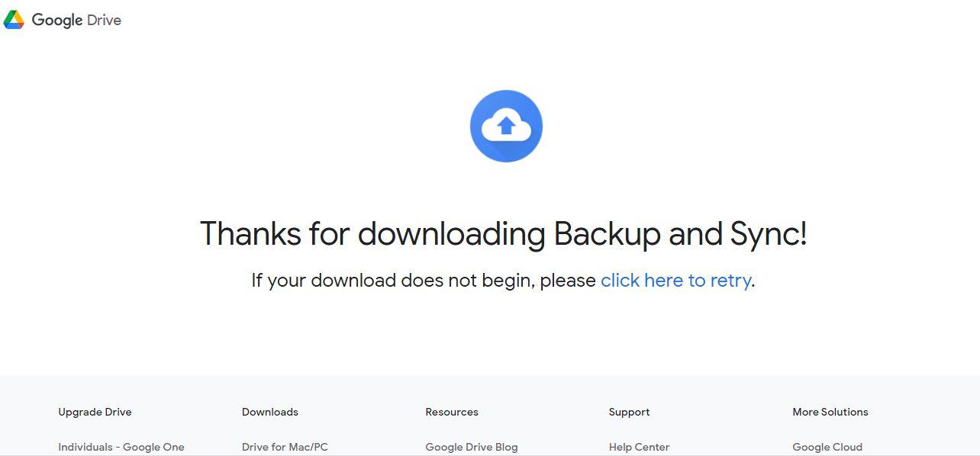Select the 'Resources' footer heading
980x456 pixels.
[x=452, y=412]
